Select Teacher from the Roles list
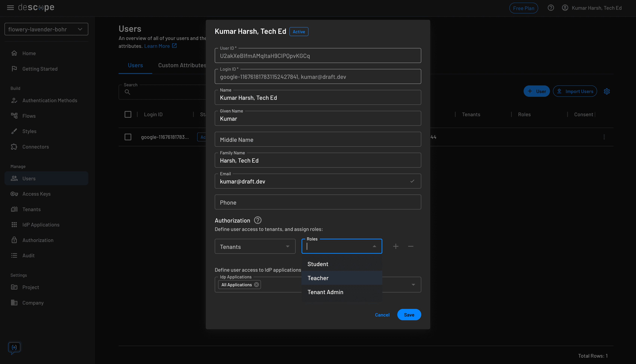 pos(318,278)
